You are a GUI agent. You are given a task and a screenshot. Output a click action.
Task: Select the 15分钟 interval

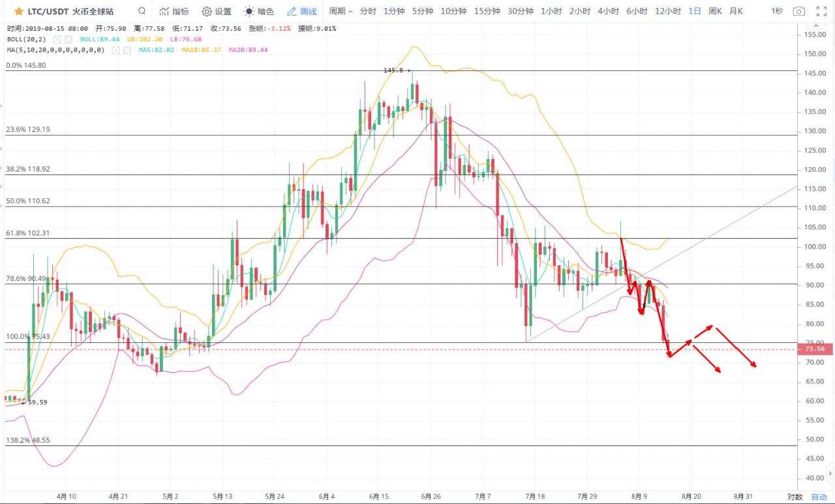pos(487,11)
